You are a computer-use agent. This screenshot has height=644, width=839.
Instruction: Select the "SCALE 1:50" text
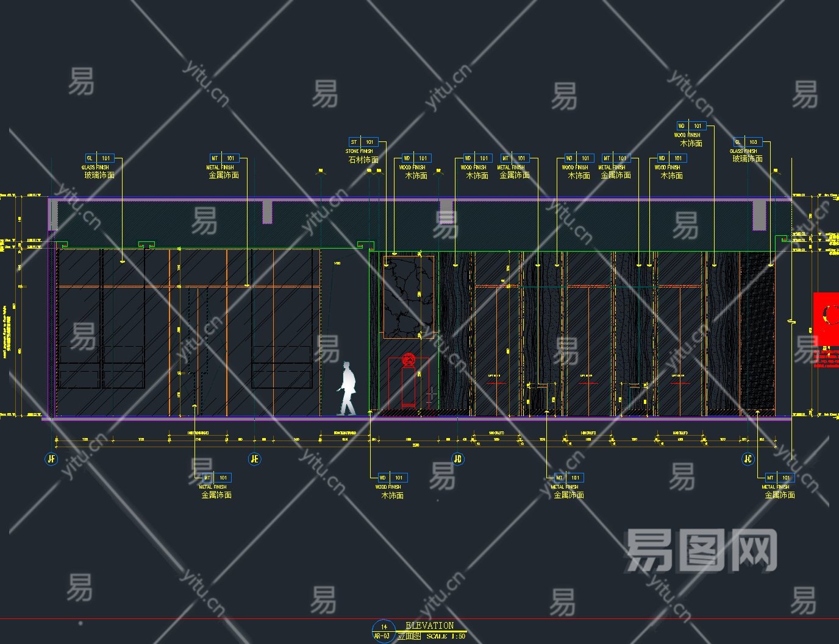[446, 636]
